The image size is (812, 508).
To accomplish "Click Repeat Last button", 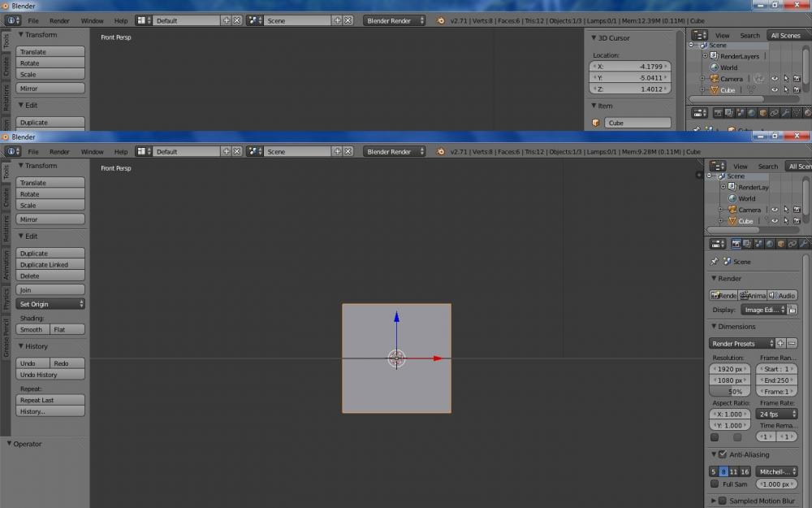I will (x=50, y=400).
